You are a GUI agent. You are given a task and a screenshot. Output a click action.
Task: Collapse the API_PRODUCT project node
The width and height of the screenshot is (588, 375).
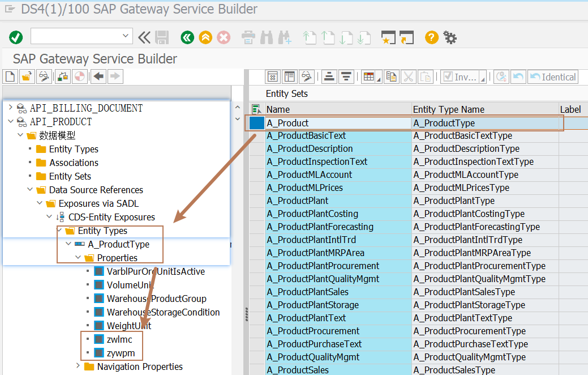tap(11, 121)
